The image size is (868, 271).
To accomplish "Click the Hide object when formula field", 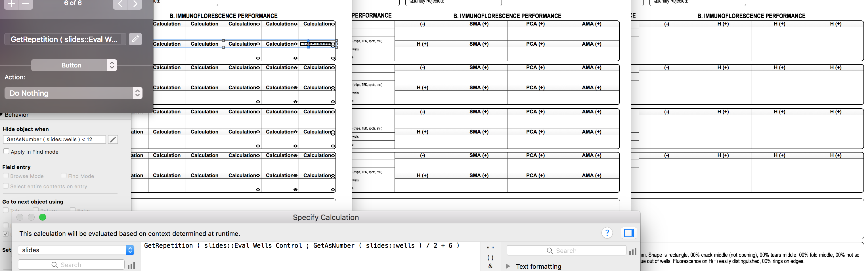I will pos(54,139).
